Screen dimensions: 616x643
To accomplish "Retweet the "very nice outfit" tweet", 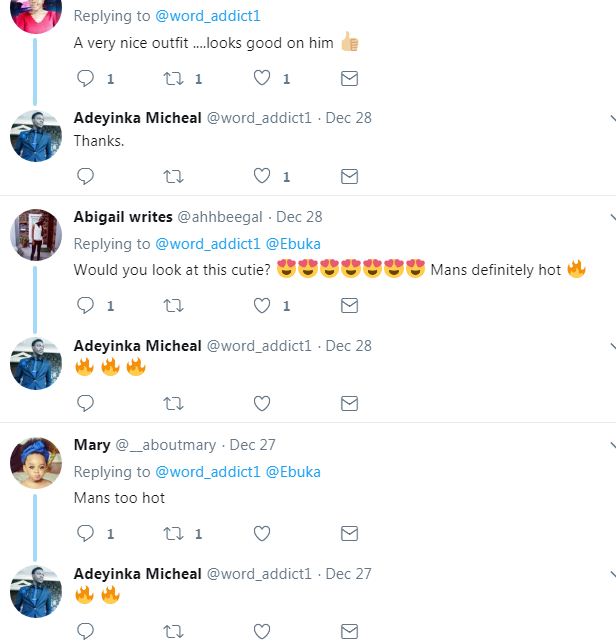I will point(173,78).
